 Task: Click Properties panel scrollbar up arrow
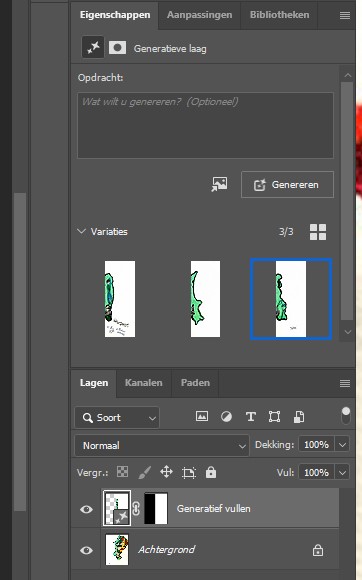[347, 75]
